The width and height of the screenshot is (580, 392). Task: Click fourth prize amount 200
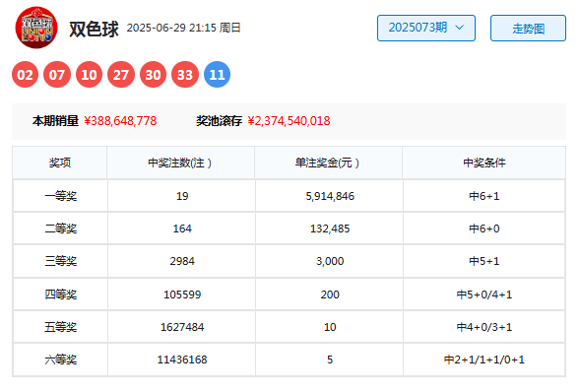tap(330, 294)
